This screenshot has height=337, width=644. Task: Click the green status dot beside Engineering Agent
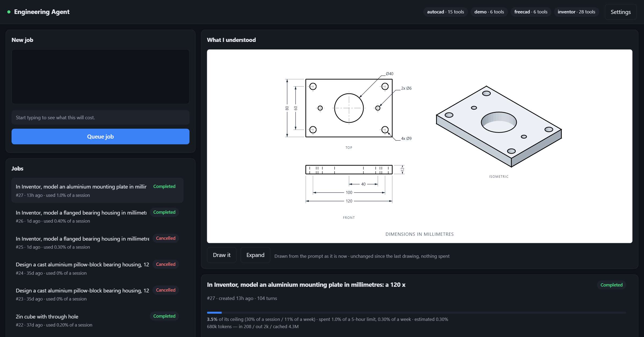(x=9, y=12)
